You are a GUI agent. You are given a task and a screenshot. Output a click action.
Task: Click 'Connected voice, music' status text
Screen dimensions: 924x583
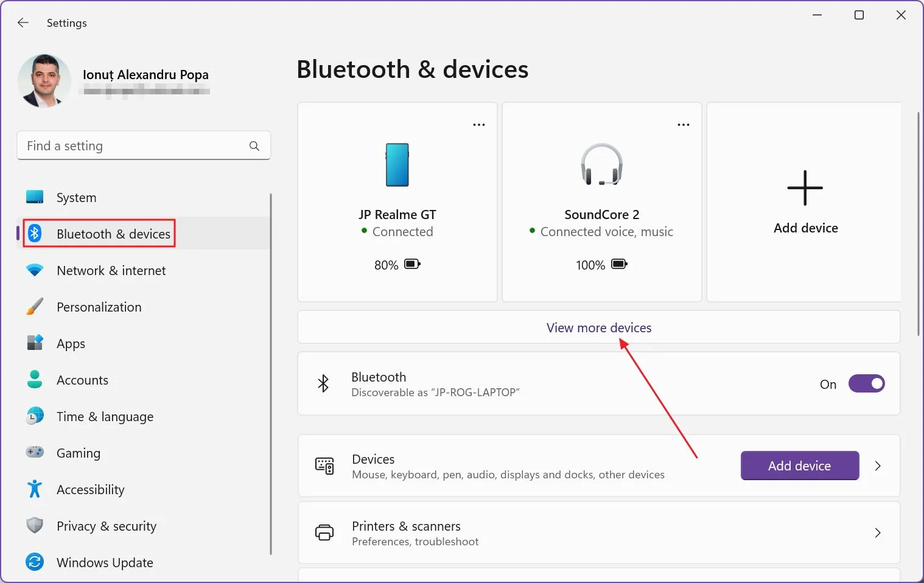607,232
